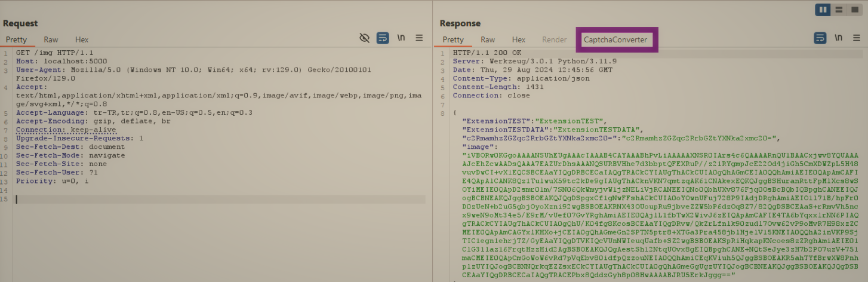Screen dimensions: 868x282
Task: Open the Response panel hamburger options menu
Action: [857, 38]
